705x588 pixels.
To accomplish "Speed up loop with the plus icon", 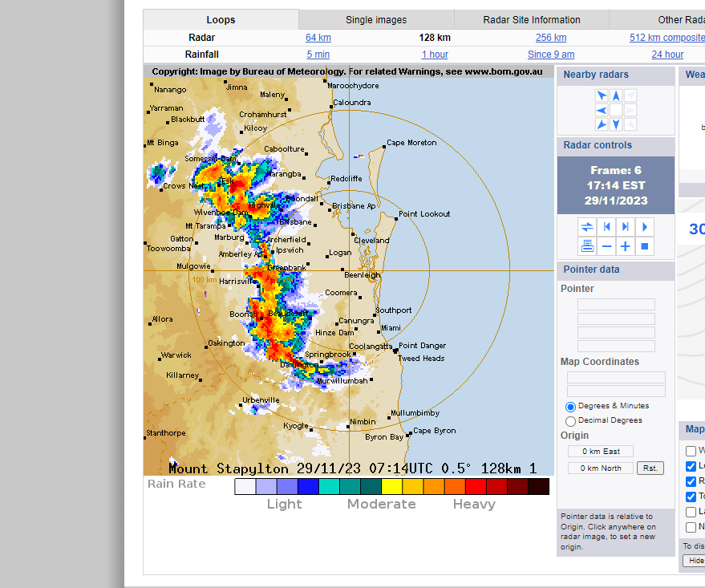I will coord(626,246).
